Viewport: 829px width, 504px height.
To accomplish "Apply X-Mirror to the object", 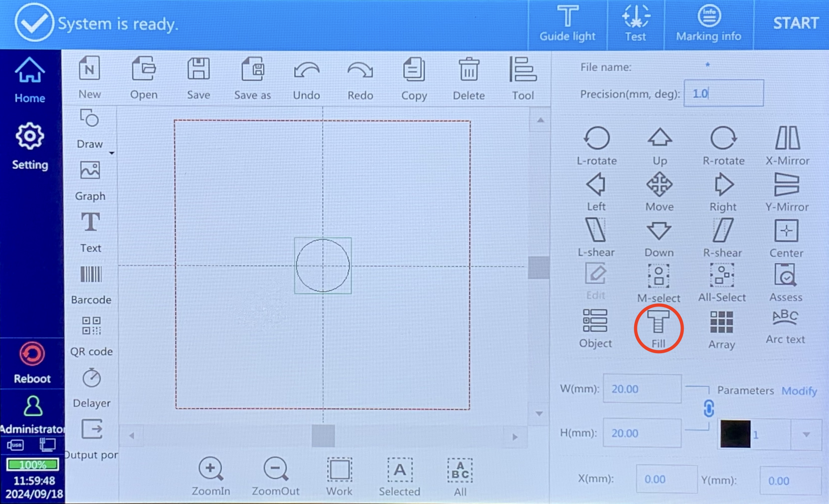I will 787,146.
